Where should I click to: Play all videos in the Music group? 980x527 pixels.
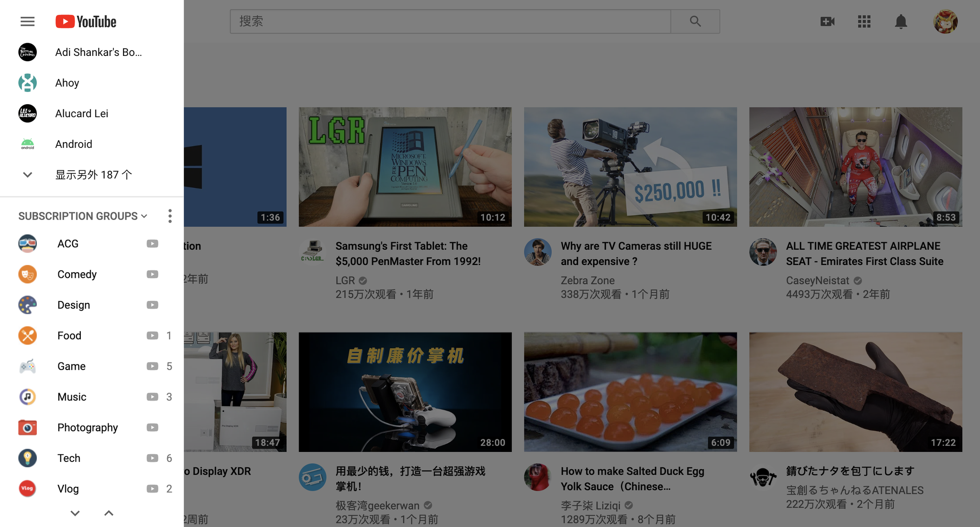point(152,396)
